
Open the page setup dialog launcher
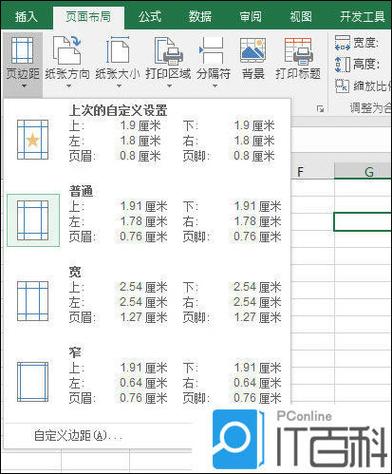pyautogui.click(x=320, y=108)
